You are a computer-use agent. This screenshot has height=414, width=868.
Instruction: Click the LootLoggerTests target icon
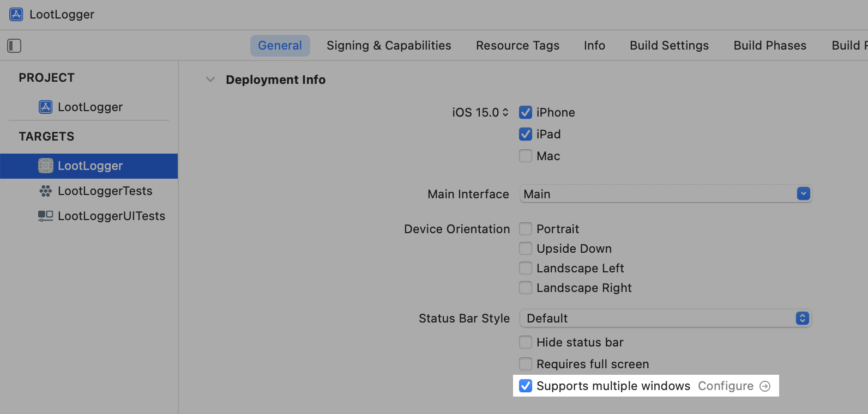[46, 191]
